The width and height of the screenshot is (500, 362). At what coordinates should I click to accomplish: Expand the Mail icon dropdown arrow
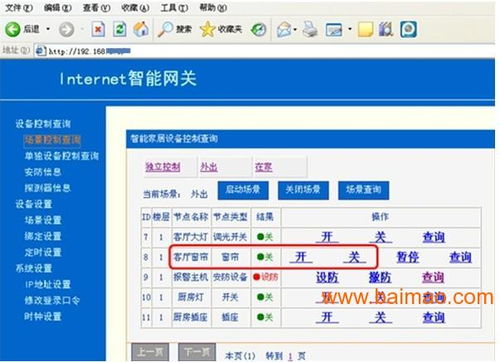coord(295,29)
